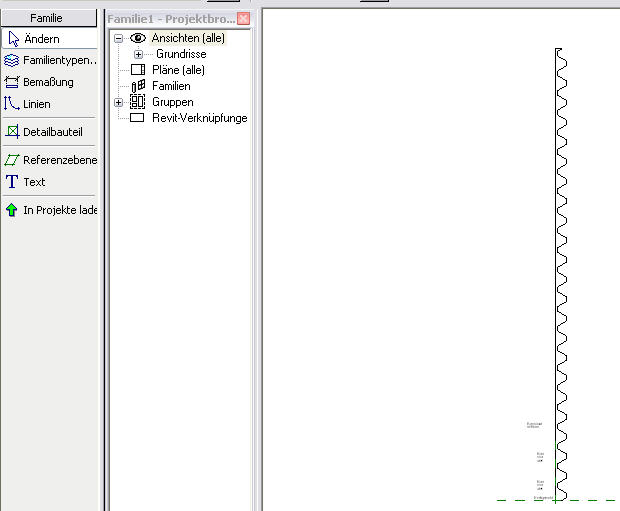Click the Detailbauteil command label
The image size is (620, 511).
[x=53, y=132]
